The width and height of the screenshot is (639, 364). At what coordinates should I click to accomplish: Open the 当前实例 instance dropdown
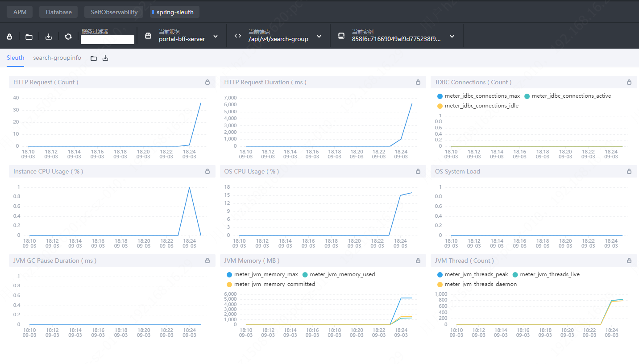[452, 36]
